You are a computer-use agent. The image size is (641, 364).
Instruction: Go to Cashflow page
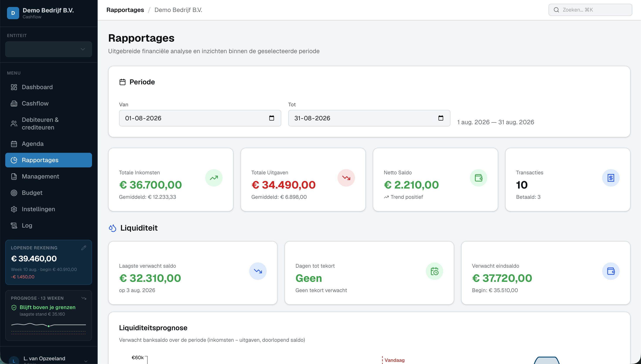pyautogui.click(x=48, y=104)
